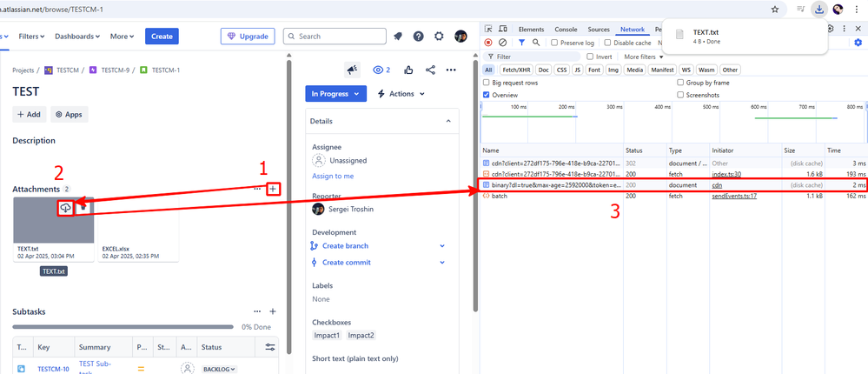Clear the network log
Screen dimensions: 868x374
pos(503,42)
